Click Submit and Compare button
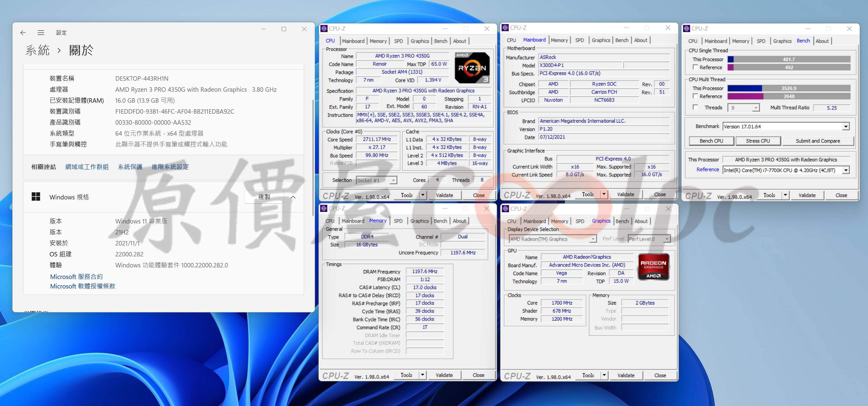Image resolution: width=868 pixels, height=406 pixels. [818, 141]
